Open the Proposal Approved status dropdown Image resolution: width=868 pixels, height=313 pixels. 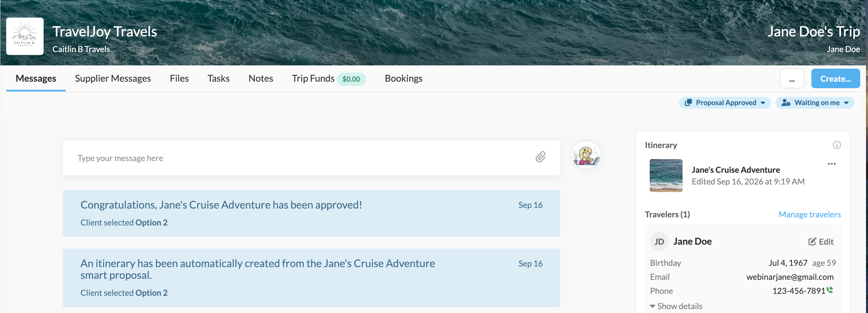click(725, 103)
